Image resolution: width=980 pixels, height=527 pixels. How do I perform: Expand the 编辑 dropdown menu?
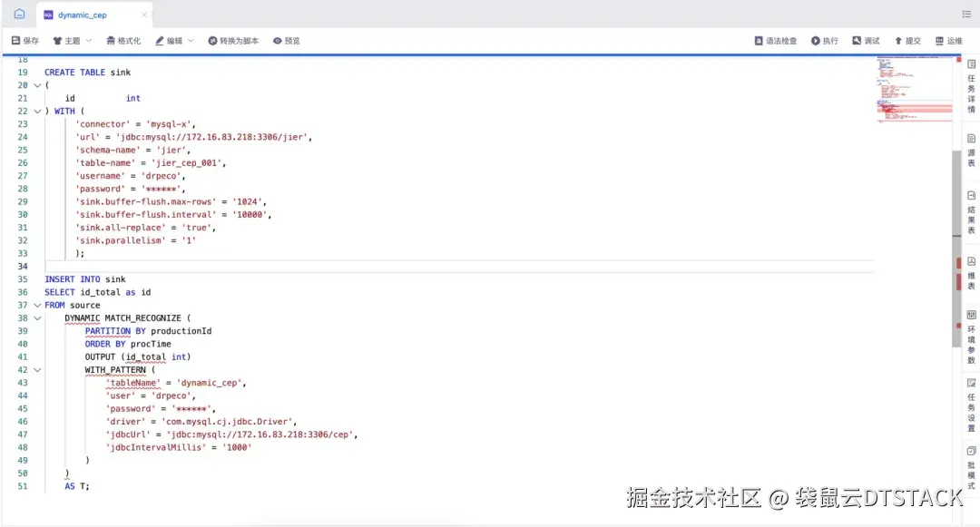tap(173, 40)
